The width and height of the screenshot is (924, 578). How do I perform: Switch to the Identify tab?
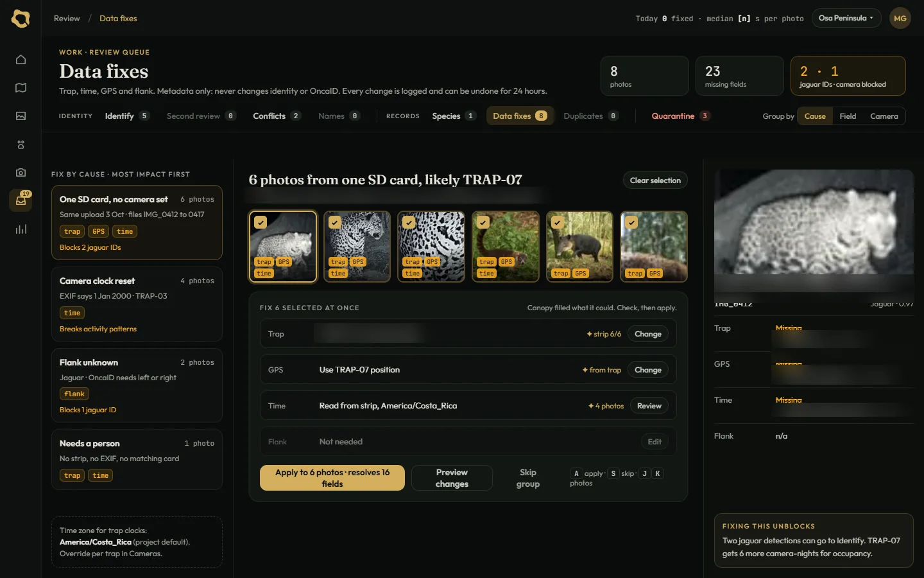[x=127, y=116]
